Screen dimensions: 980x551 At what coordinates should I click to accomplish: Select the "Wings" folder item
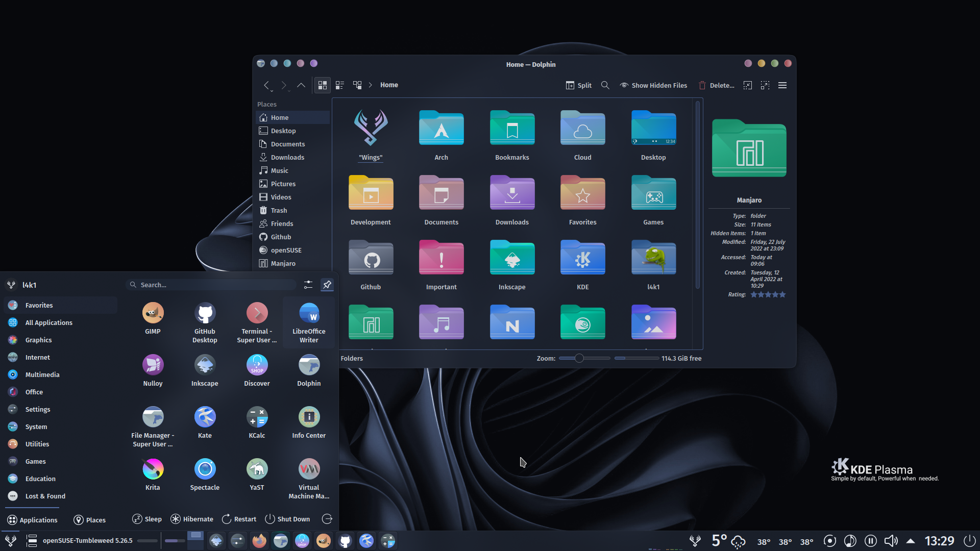coord(371,136)
